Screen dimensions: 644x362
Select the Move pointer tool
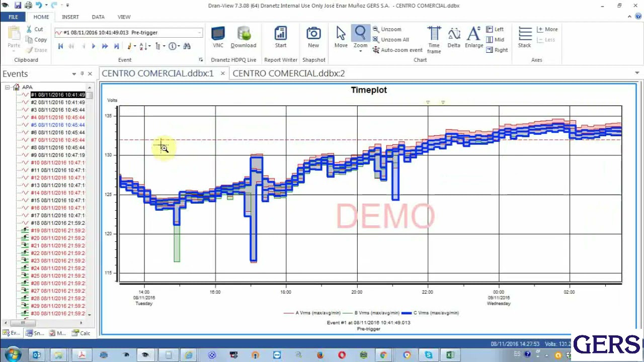341,37
